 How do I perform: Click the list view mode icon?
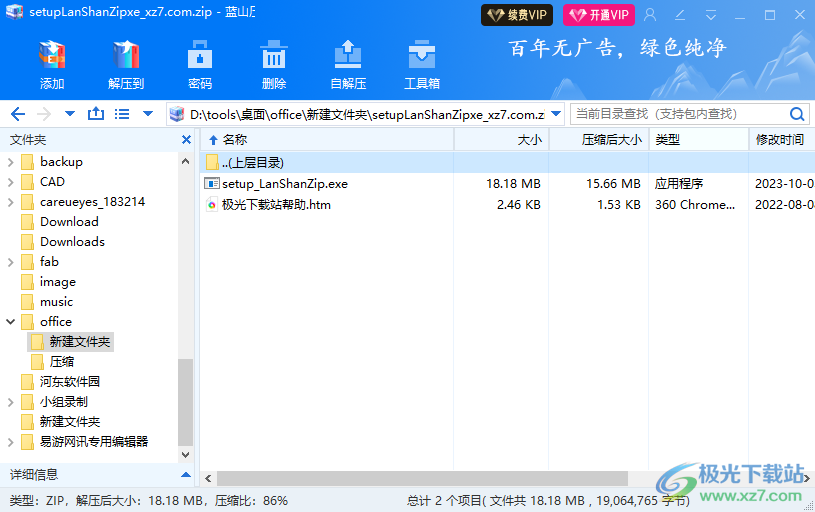[x=122, y=114]
